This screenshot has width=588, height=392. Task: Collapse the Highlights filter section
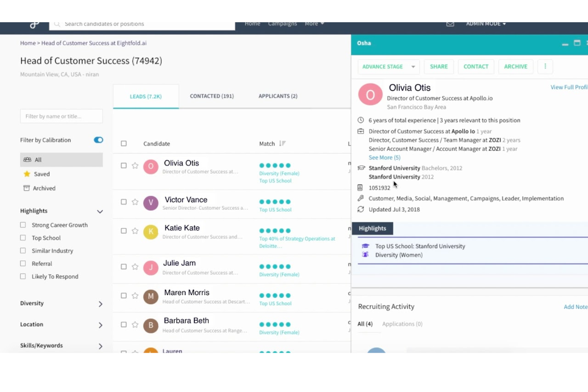100,211
